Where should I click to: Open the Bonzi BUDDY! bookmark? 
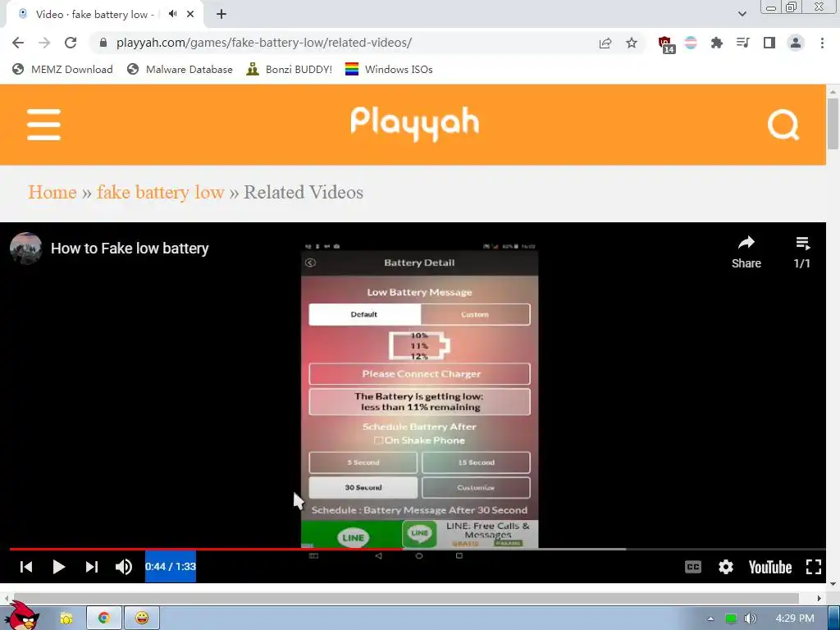click(x=290, y=69)
